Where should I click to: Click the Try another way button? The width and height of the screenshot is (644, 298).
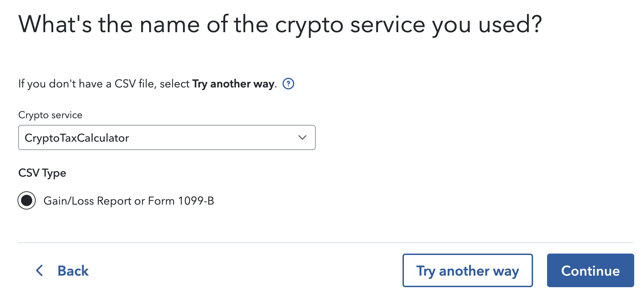click(468, 270)
